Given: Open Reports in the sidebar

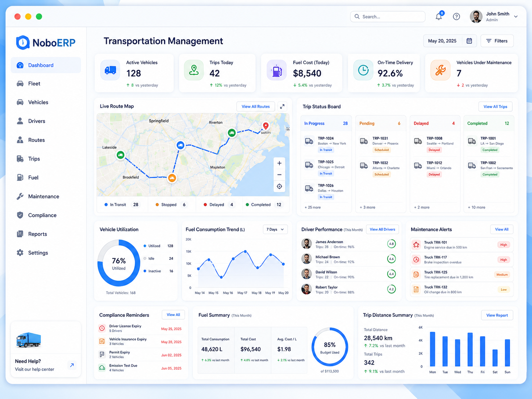Looking at the screenshot, I should pos(46,234).
